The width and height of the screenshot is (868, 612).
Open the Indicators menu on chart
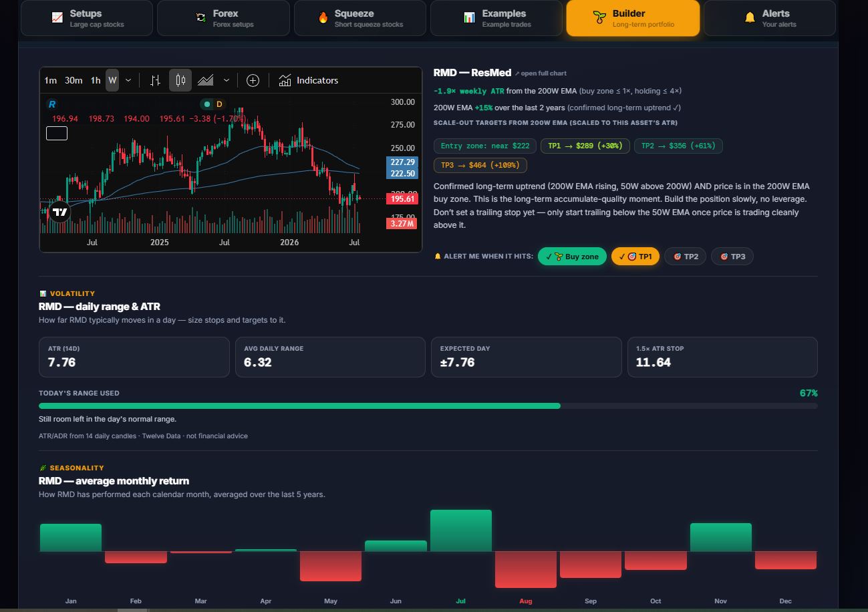coord(309,80)
